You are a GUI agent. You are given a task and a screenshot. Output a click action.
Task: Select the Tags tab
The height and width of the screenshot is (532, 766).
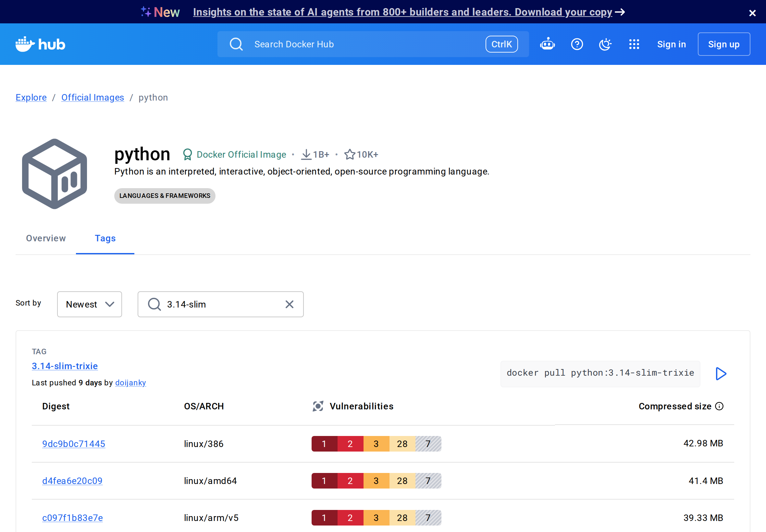(105, 238)
